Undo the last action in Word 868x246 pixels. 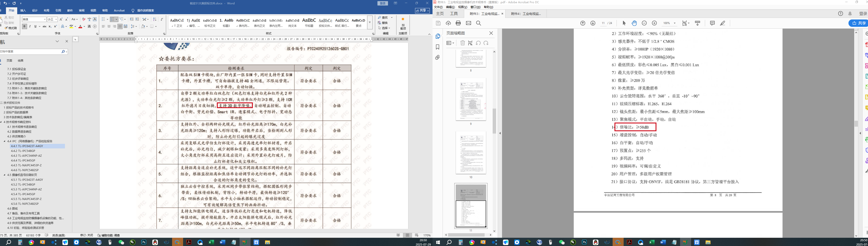point(5,3)
